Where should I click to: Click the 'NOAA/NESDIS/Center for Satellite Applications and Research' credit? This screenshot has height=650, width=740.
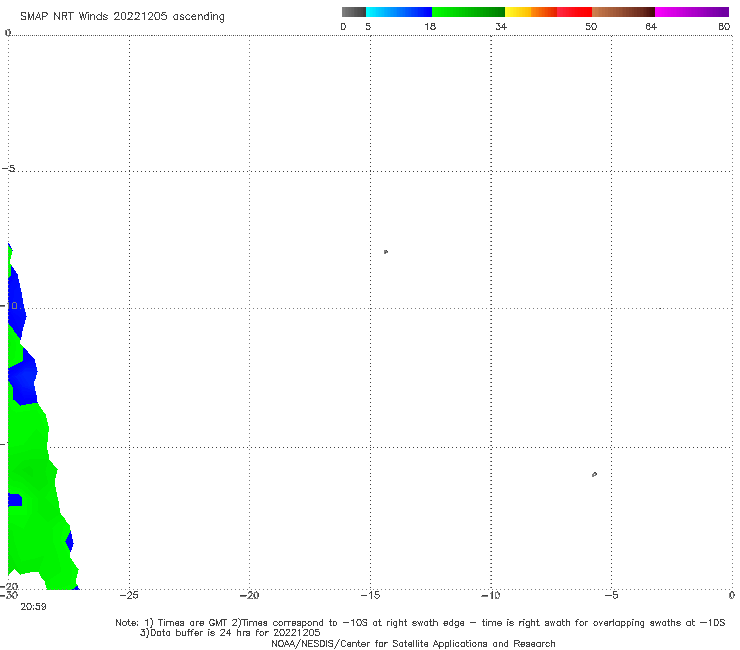413,644
